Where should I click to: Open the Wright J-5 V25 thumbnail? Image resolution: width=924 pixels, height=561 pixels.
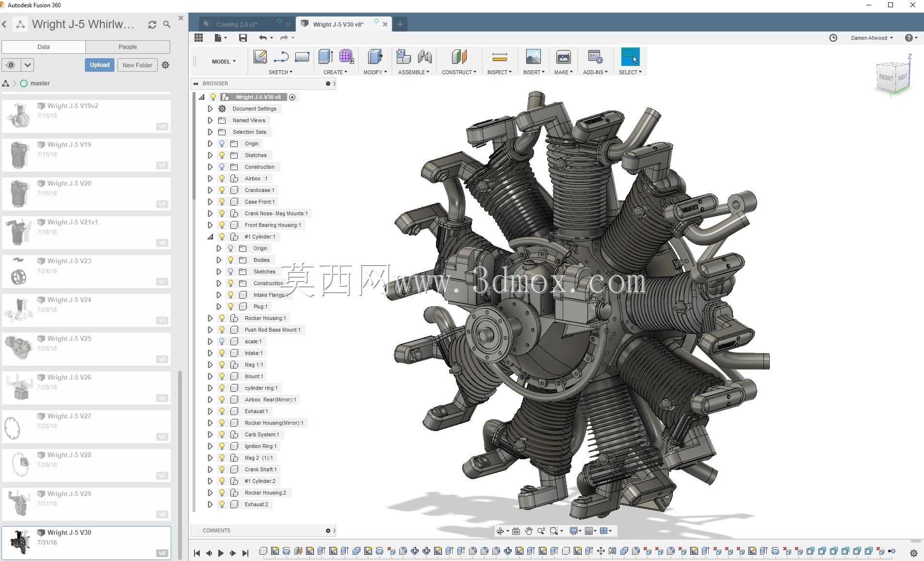tap(18, 348)
